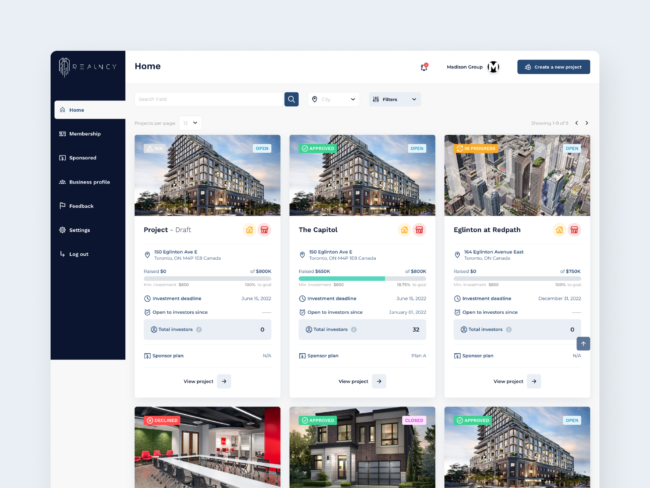Click the orange home icon on The Capitol
The image size is (650, 488).
(403, 229)
